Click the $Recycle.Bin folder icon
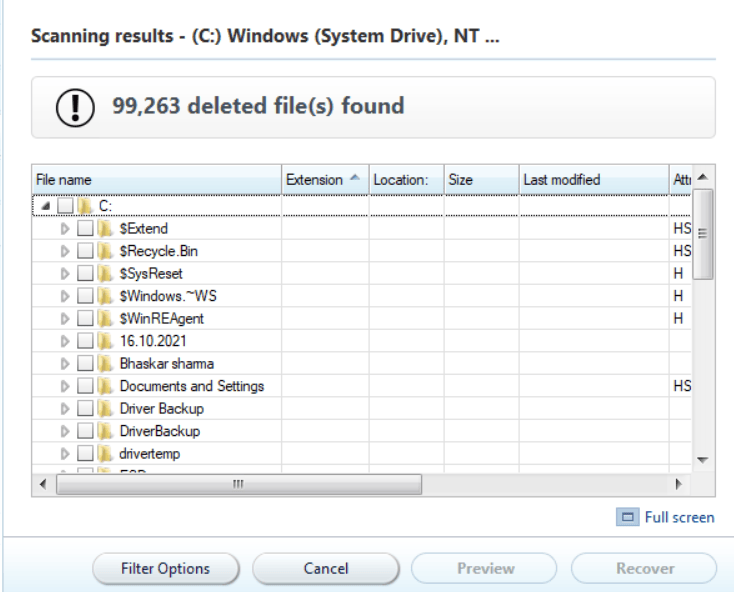734x592 pixels. pyautogui.click(x=105, y=251)
